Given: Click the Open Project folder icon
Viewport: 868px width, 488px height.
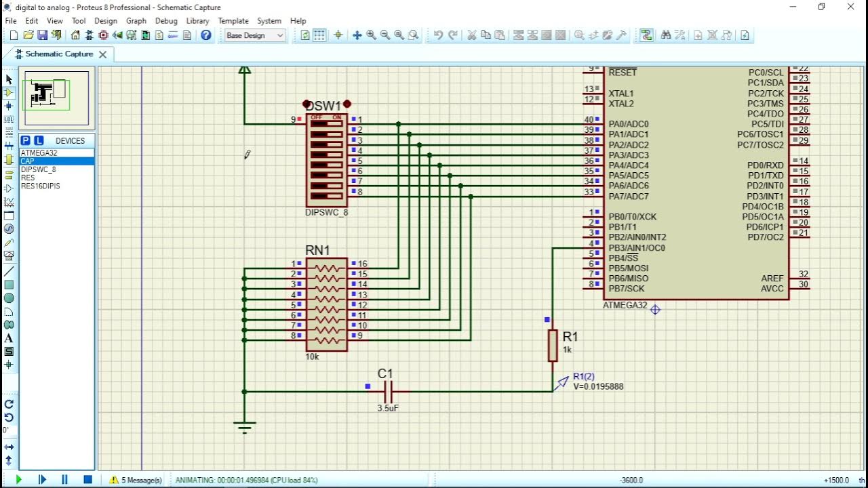Looking at the screenshot, I should click(28, 35).
